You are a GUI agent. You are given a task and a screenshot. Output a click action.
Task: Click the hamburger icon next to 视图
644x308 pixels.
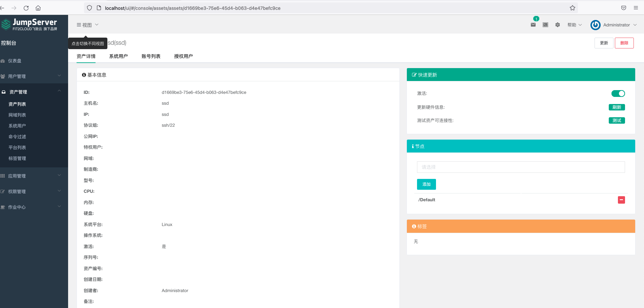pyautogui.click(x=79, y=25)
